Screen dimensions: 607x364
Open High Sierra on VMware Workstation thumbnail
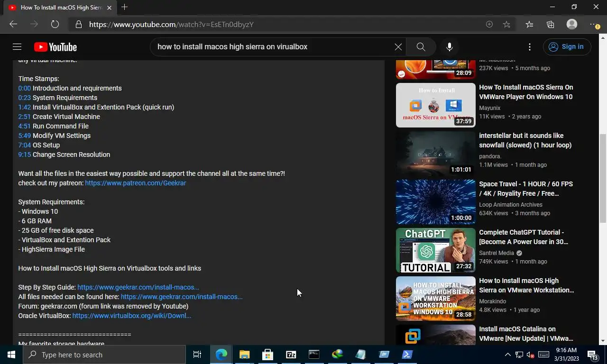[x=436, y=299]
